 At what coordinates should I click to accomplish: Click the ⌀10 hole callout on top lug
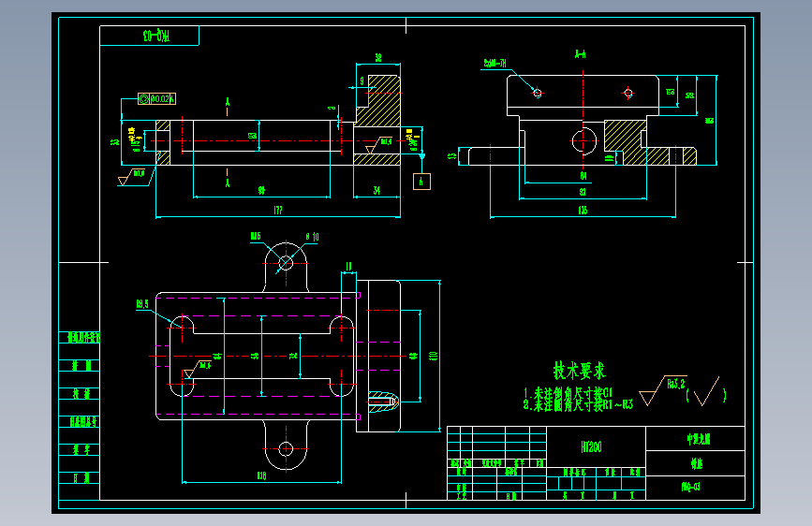pyautogui.click(x=312, y=237)
